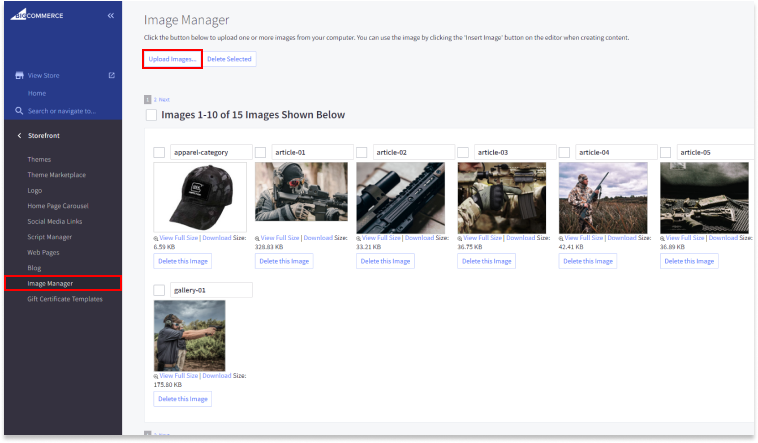This screenshot has width=758, height=443.
Task: Click the gallery-01 shooter thumbnail
Action: [190, 336]
